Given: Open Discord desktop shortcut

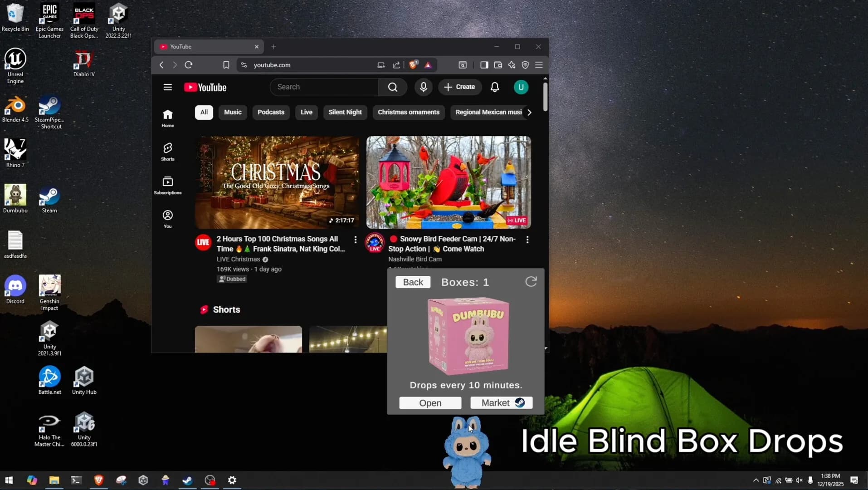Looking at the screenshot, I should point(15,289).
